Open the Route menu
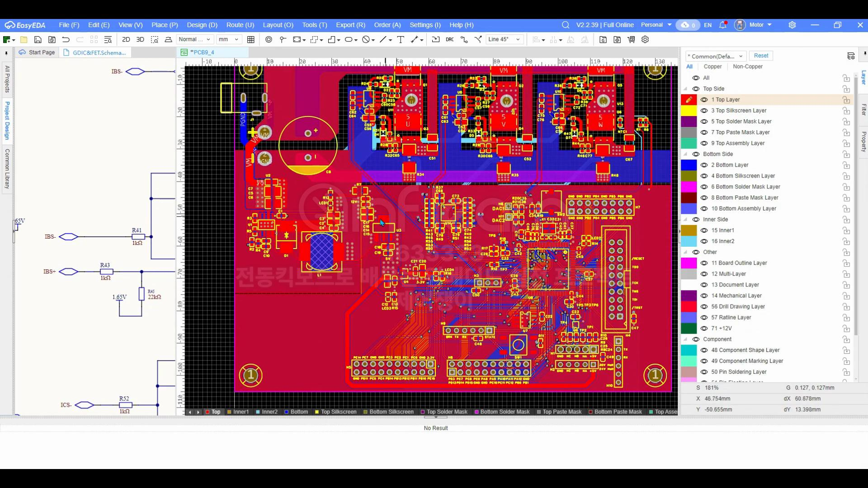The height and width of the screenshot is (488, 868). [x=240, y=25]
